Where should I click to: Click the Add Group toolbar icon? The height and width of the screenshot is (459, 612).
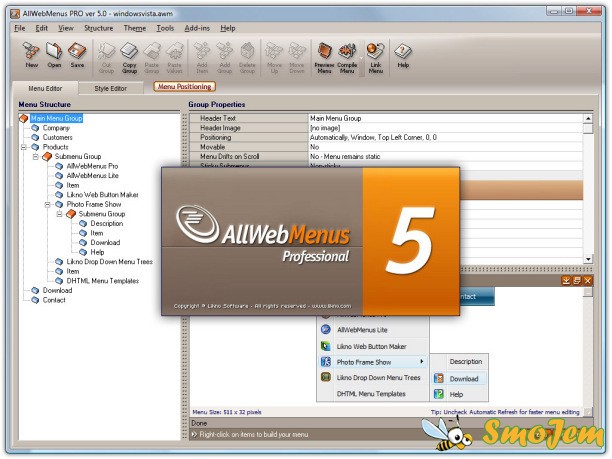[x=224, y=58]
